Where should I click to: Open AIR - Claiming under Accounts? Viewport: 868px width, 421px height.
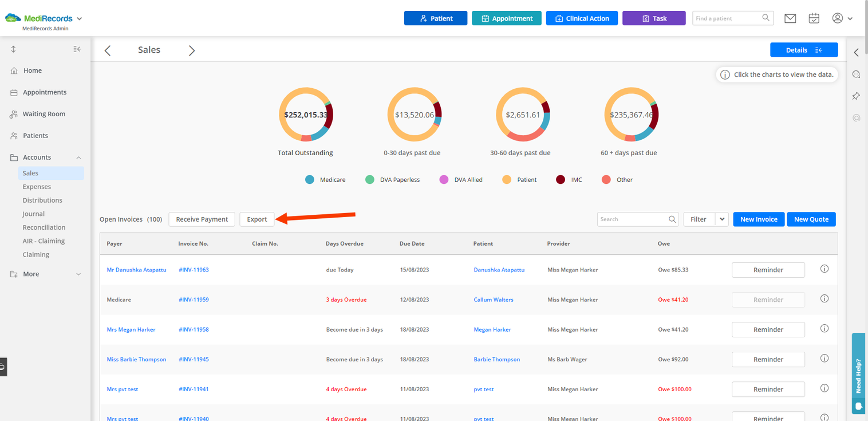pyautogui.click(x=44, y=241)
